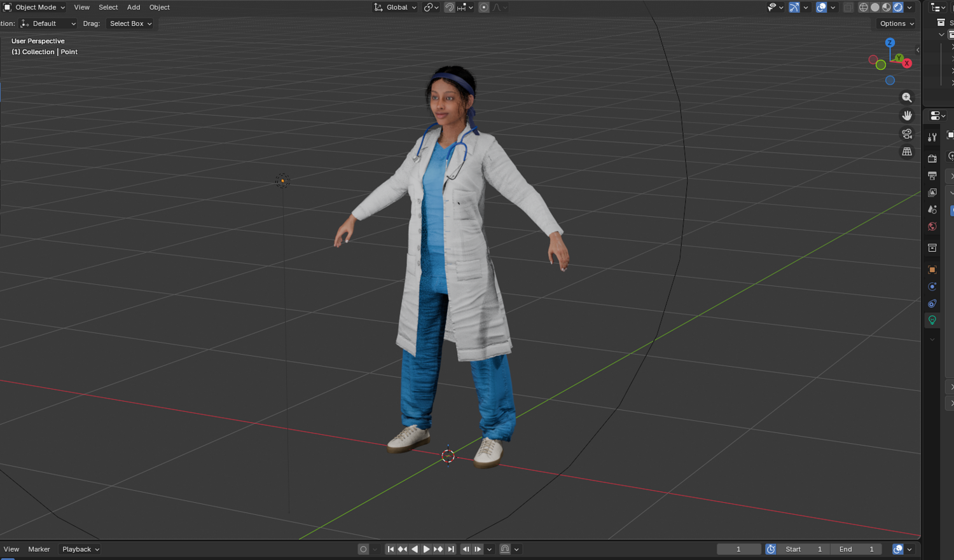Switch perspective/orthographic view grid icon

(907, 151)
